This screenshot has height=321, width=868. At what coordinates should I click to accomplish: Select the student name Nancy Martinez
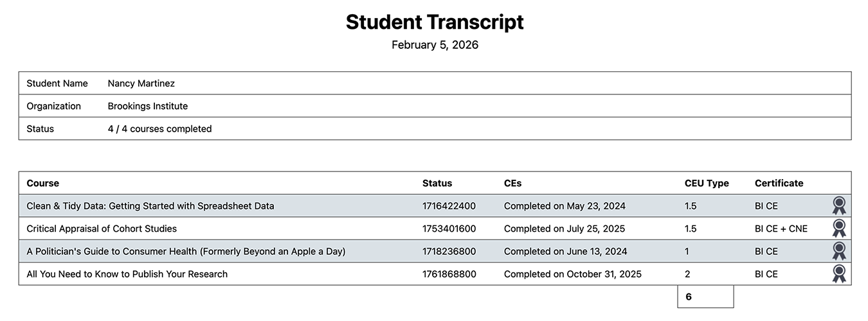point(141,83)
